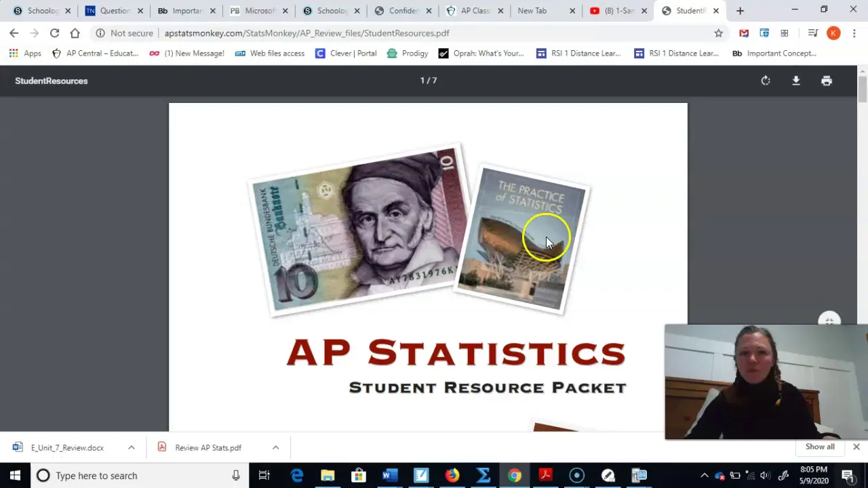Click the Type here to search box
Image resolution: width=868 pixels, height=488 pixels.
tap(140, 476)
